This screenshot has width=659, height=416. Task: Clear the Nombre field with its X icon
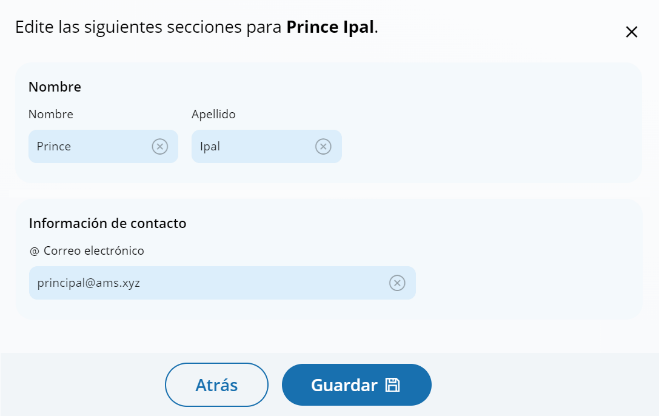[x=160, y=146]
